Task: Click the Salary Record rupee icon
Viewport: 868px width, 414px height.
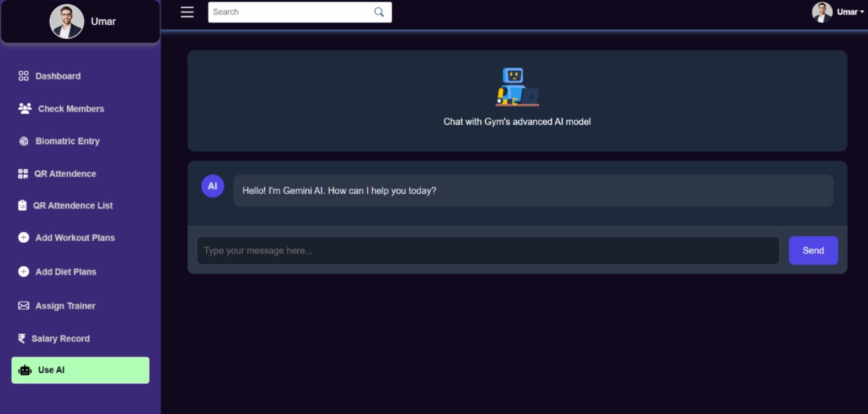Action: (22, 338)
